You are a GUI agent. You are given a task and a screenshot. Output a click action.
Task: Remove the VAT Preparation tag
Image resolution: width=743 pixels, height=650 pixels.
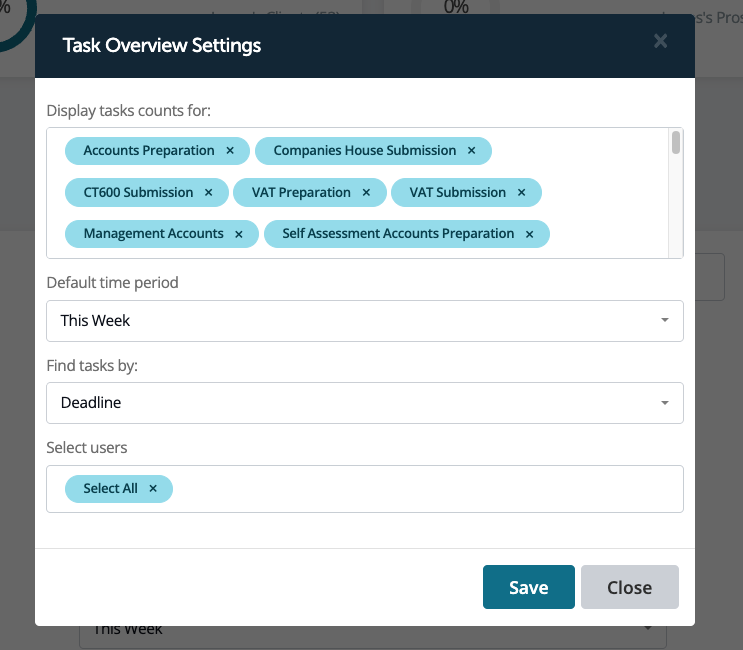pos(367,192)
